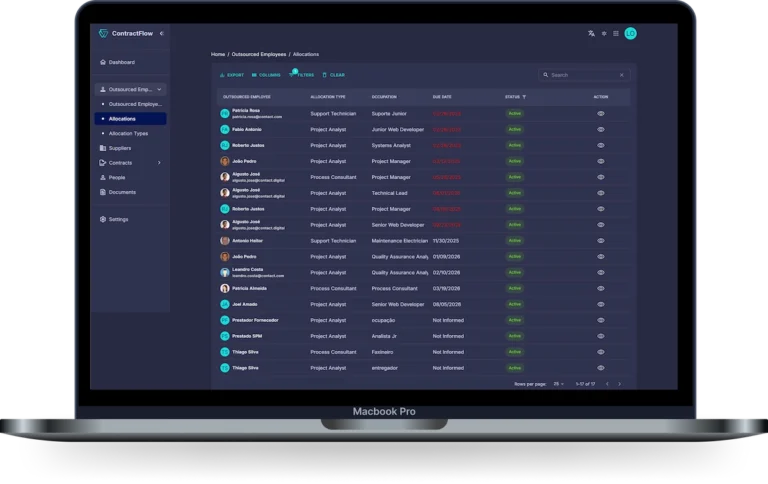Collapse the sidebar with the arrow icon

coord(162,33)
